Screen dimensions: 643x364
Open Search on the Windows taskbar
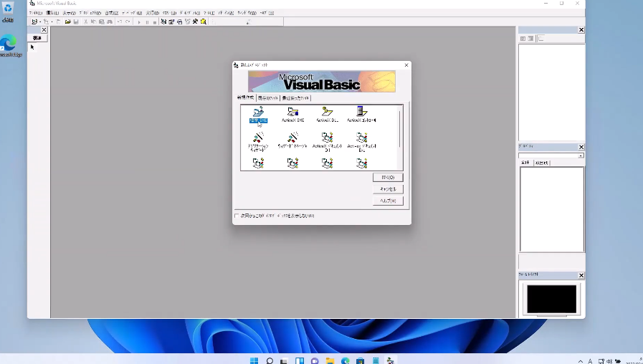click(270, 360)
